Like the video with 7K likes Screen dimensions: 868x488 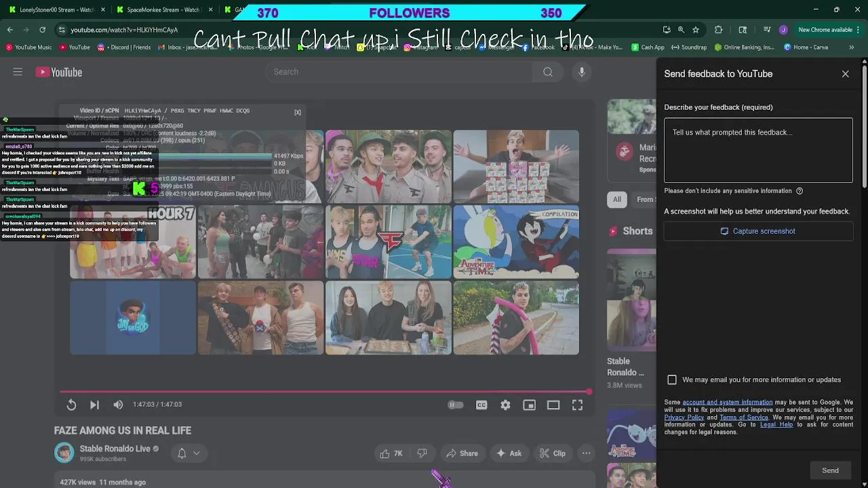click(x=391, y=453)
